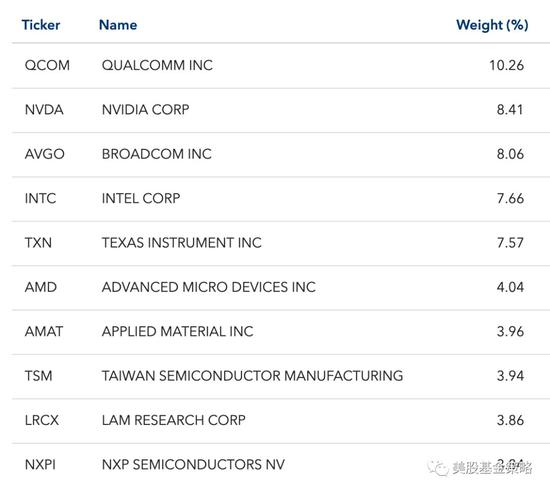Click the 10.26 weight value

[507, 66]
